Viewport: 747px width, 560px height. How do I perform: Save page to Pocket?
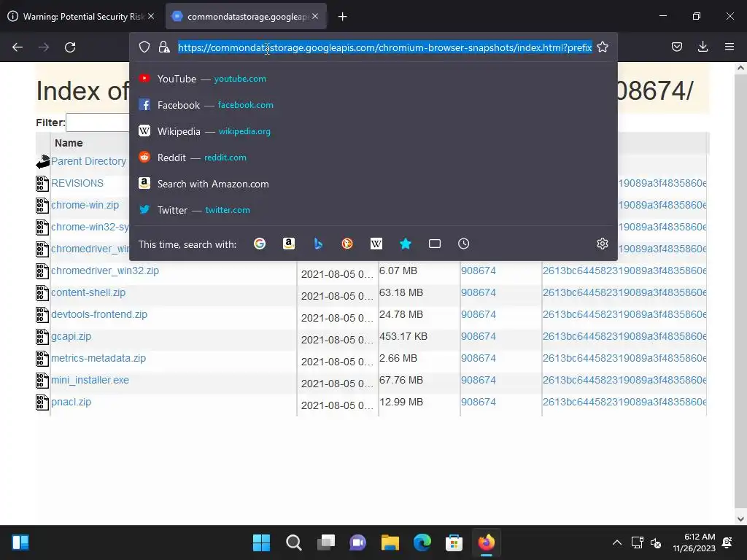676,47
